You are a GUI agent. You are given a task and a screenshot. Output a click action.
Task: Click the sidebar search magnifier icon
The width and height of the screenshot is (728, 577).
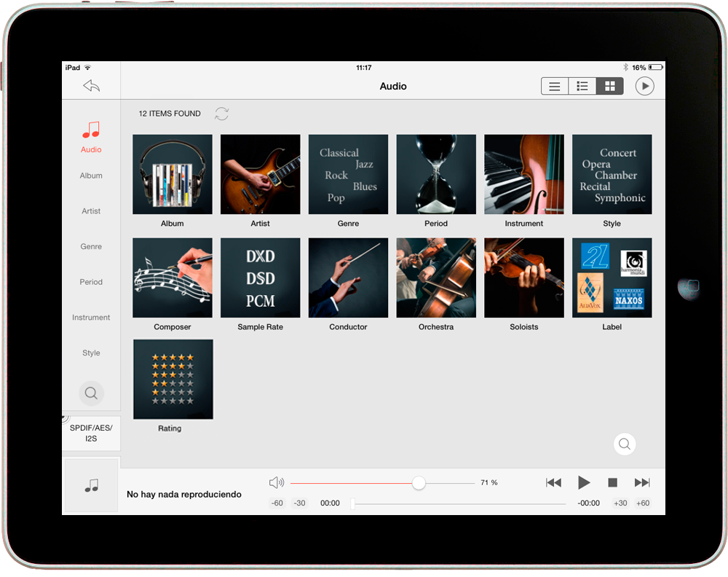click(x=91, y=393)
